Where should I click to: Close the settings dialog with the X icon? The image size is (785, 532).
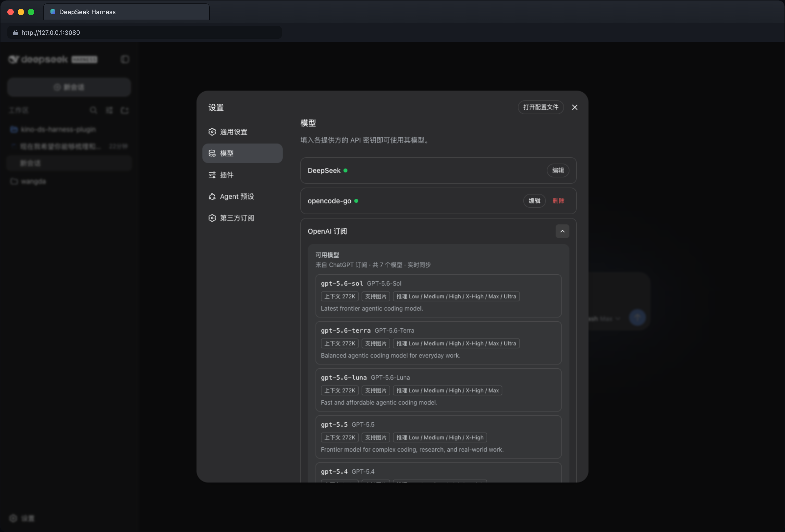point(575,108)
